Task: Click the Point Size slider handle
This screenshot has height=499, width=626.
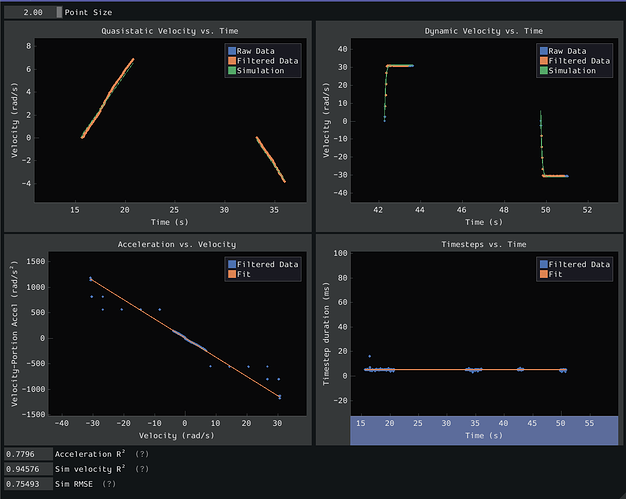Action: (x=59, y=12)
